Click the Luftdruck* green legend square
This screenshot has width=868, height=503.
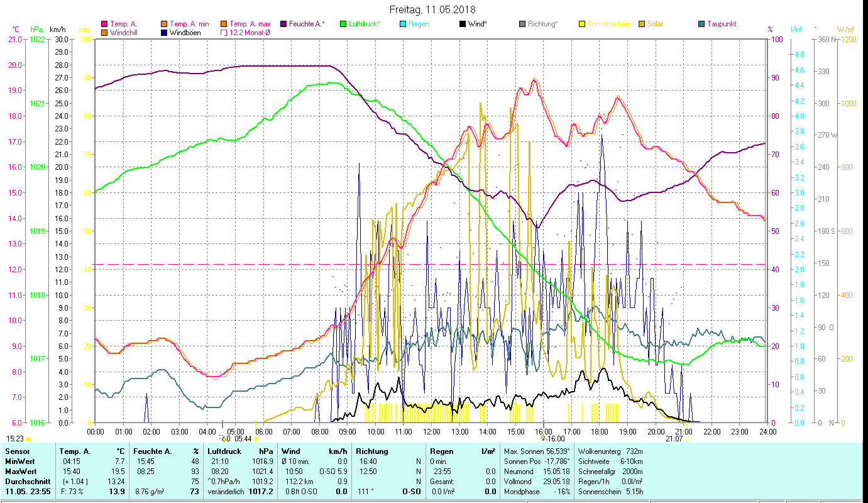(343, 25)
